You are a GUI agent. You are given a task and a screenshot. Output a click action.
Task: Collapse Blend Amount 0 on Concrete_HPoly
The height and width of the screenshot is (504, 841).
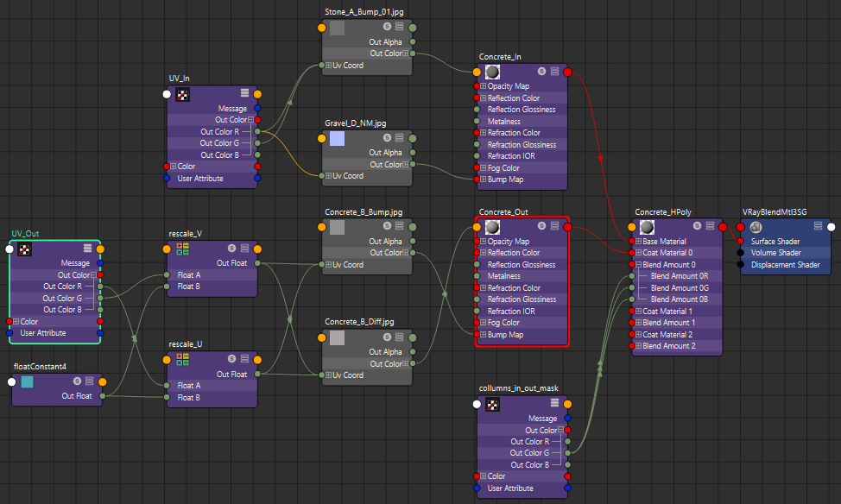(x=638, y=264)
